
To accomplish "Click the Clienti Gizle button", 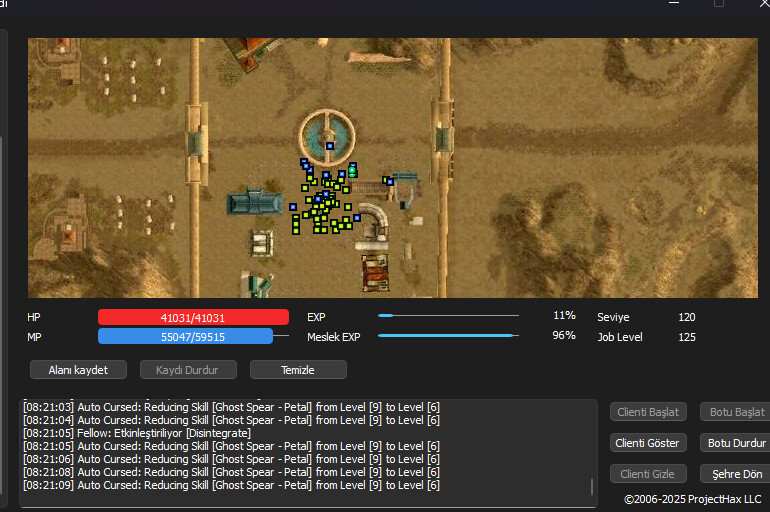I will tap(648, 474).
